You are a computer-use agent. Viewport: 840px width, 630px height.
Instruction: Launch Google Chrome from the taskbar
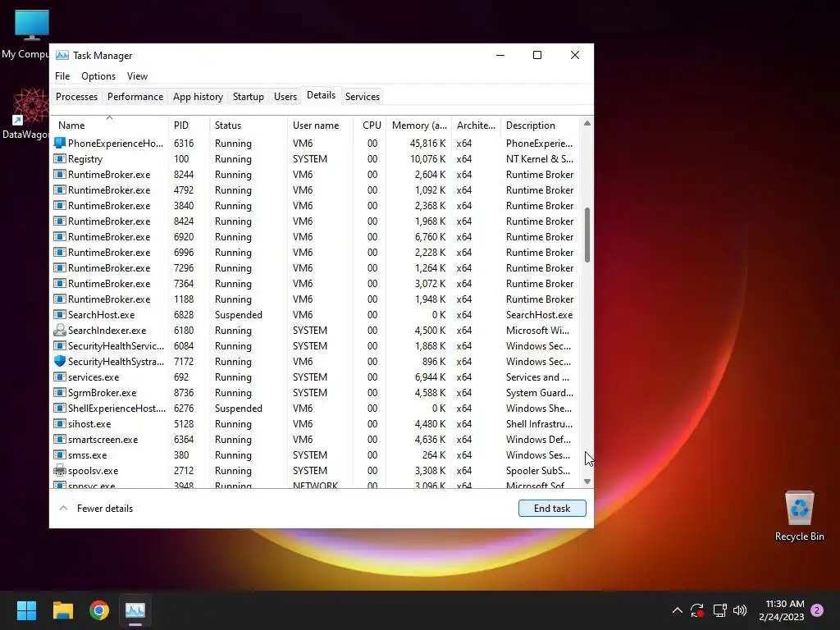[99, 610]
